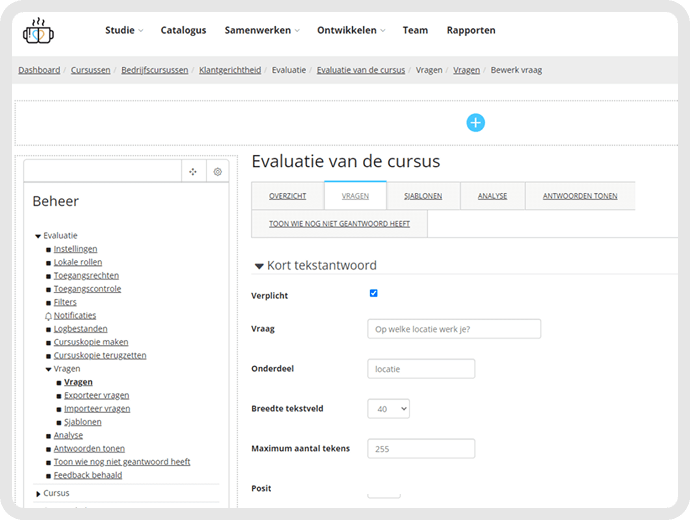Click the coffee mugs site logo
Screen dimensions: 690x520
tap(38, 31)
